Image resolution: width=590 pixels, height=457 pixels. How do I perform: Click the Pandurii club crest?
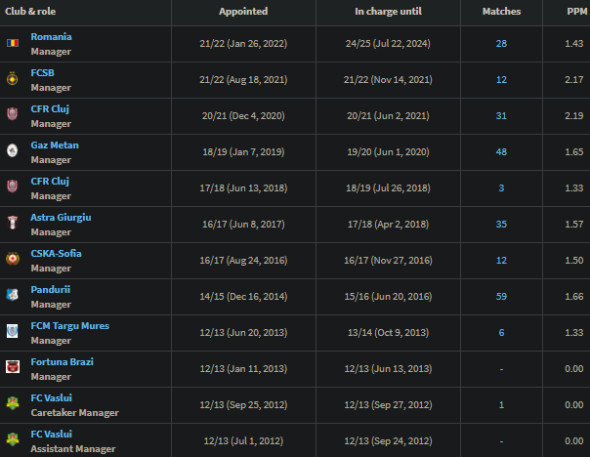(12, 295)
